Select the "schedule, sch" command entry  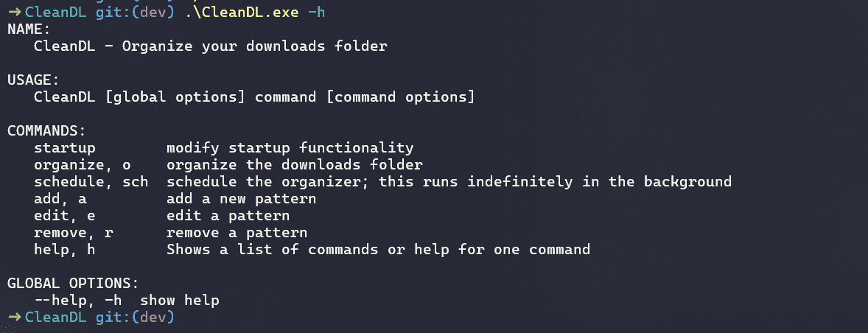pyautogui.click(x=91, y=182)
